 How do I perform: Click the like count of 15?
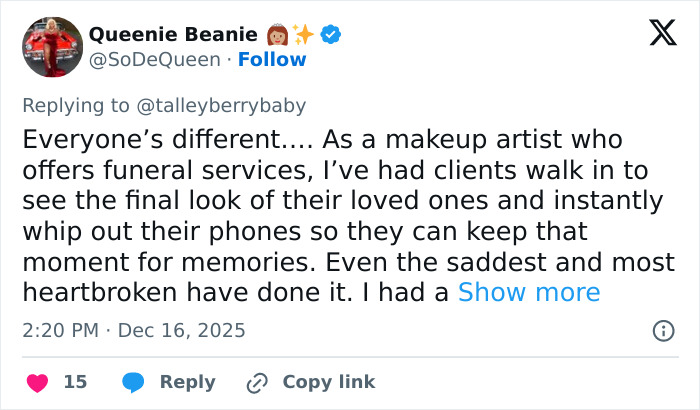pyautogui.click(x=75, y=382)
